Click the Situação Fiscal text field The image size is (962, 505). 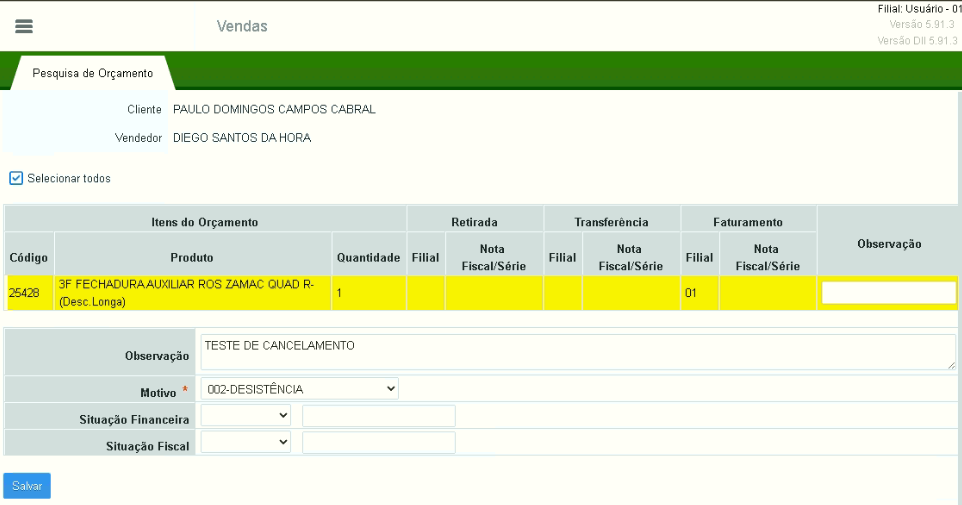(378, 443)
